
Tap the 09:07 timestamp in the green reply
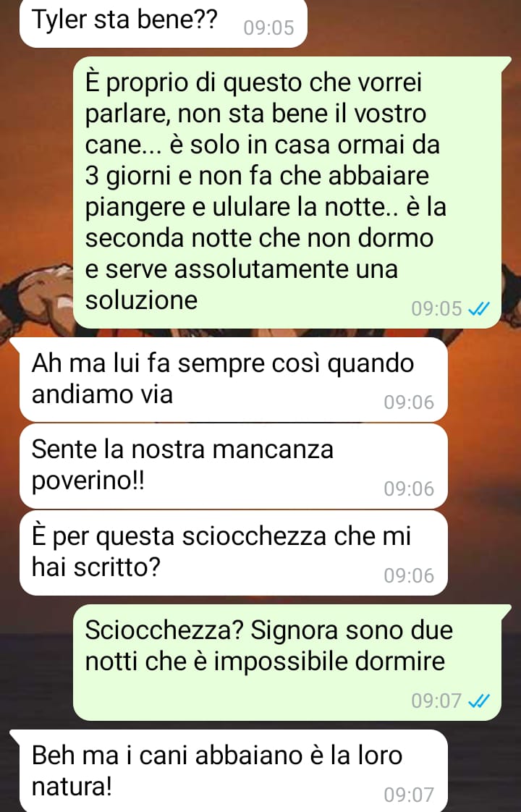click(x=436, y=701)
